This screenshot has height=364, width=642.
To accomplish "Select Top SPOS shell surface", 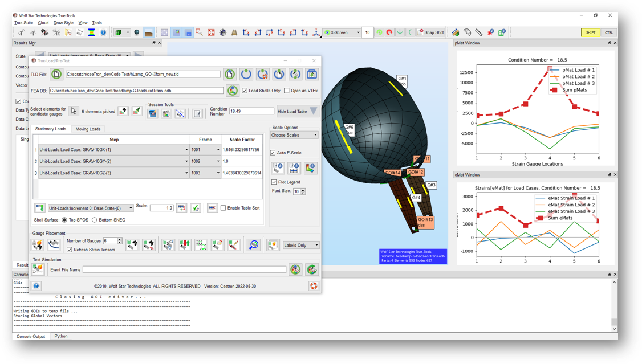I will [64, 220].
